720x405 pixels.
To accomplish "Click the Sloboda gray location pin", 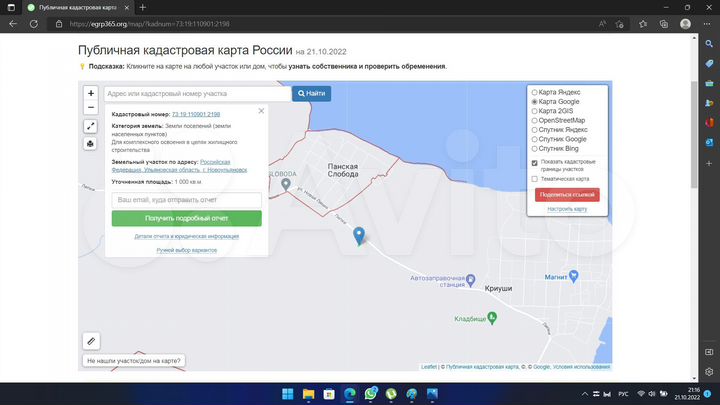I will pyautogui.click(x=286, y=185).
